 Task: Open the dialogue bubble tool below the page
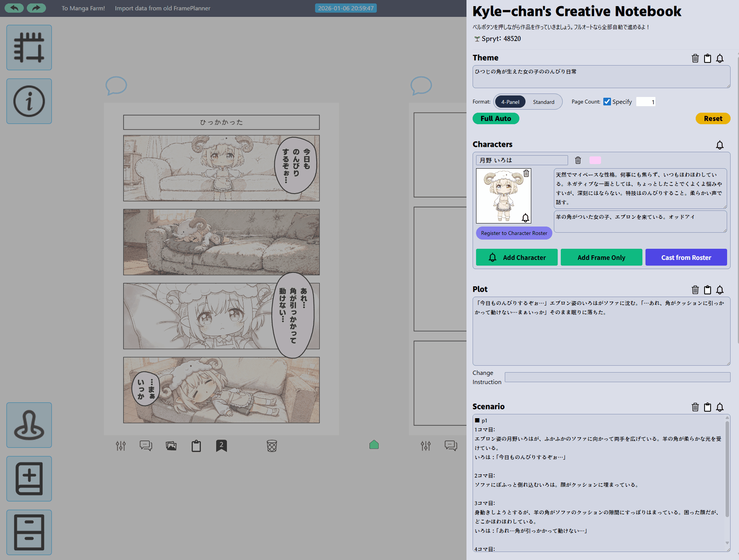click(x=146, y=446)
